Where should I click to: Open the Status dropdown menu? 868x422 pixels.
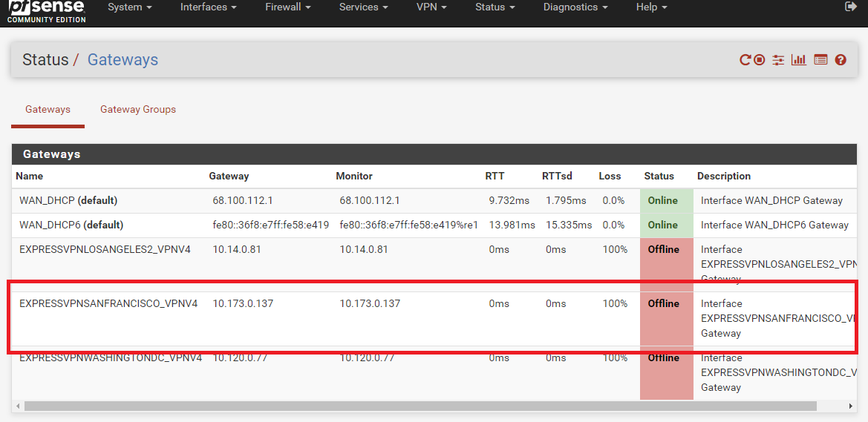click(x=495, y=7)
